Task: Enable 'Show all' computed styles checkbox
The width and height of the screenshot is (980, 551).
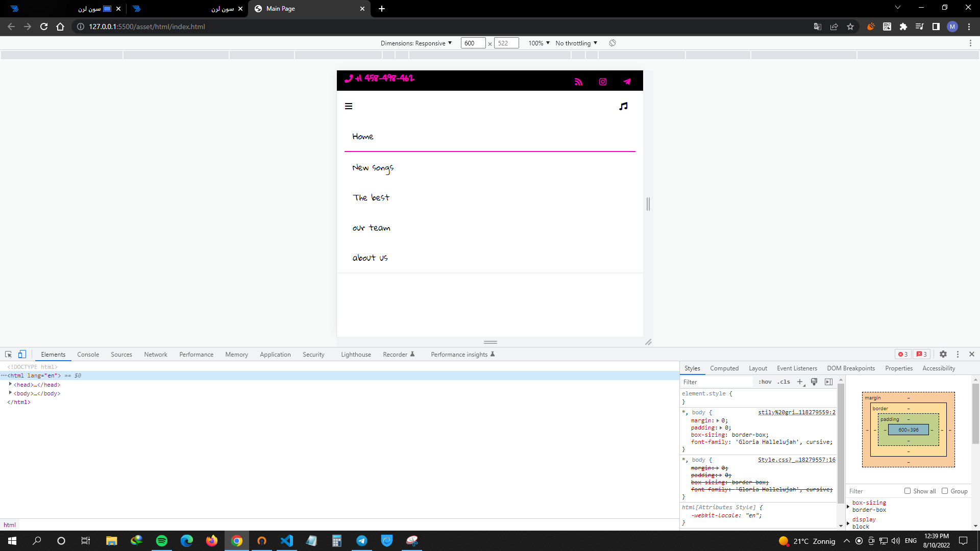Action: (908, 491)
